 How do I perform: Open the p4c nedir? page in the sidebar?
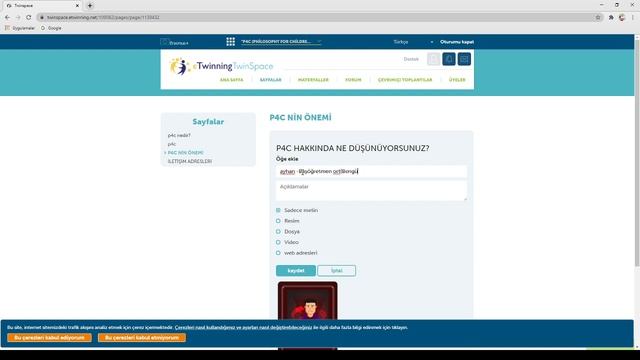[179, 135]
